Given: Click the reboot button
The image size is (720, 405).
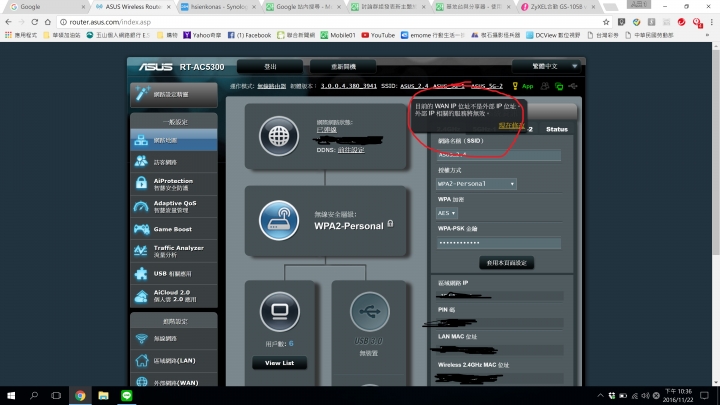Looking at the screenshot, I should [x=343, y=67].
